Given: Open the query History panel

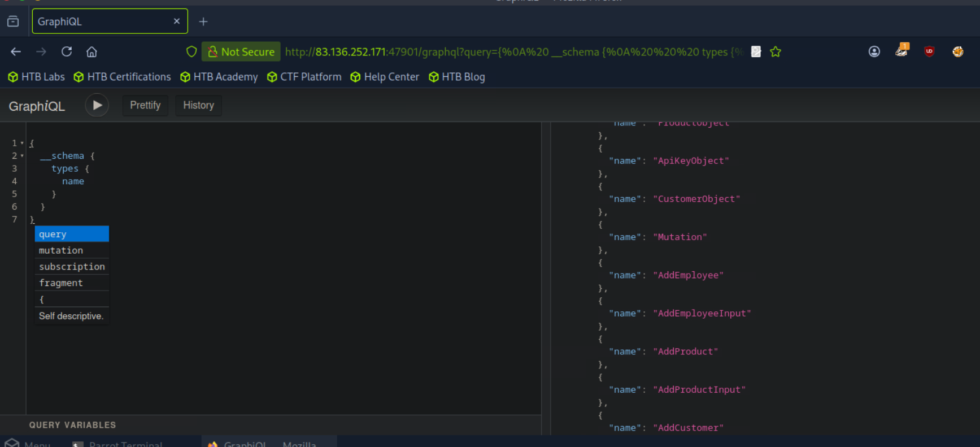Looking at the screenshot, I should tap(198, 105).
